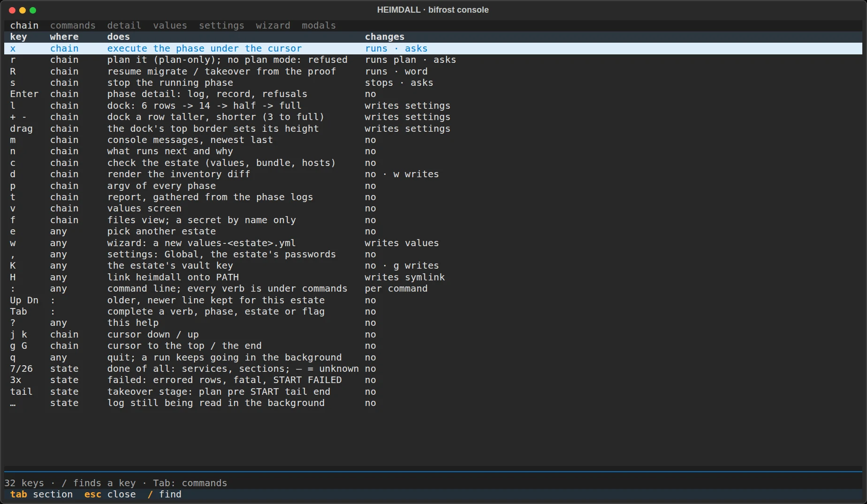Viewport: 867px width, 504px height.
Task: Click the 'runs plan · asks' cell
Action: pos(411,60)
